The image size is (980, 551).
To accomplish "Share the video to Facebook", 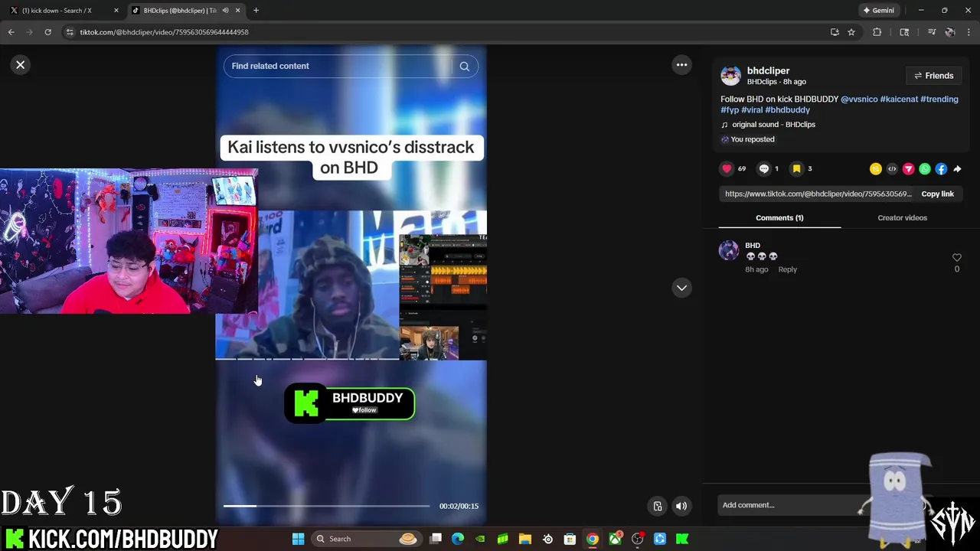I will [941, 169].
